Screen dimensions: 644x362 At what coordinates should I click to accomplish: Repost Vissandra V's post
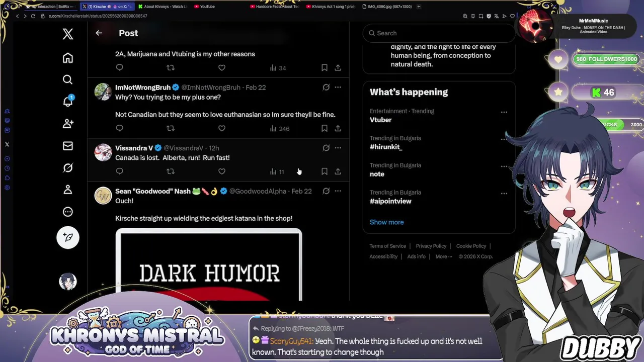(171, 171)
